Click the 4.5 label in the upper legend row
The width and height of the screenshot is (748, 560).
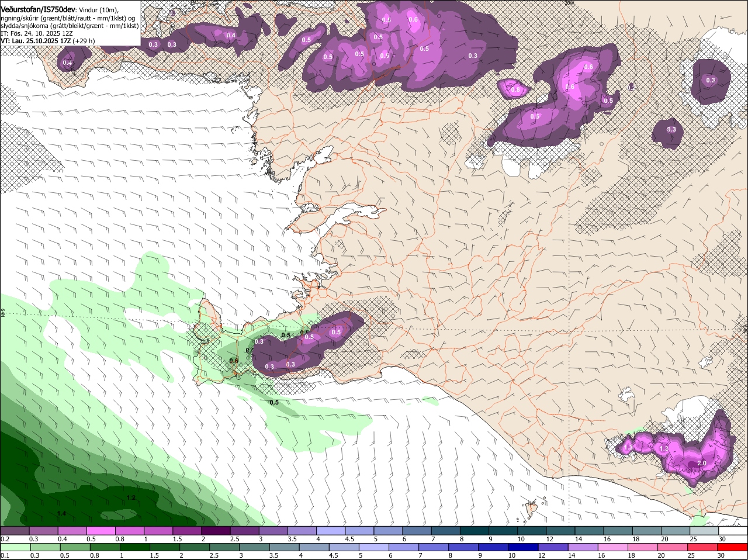tap(349, 539)
